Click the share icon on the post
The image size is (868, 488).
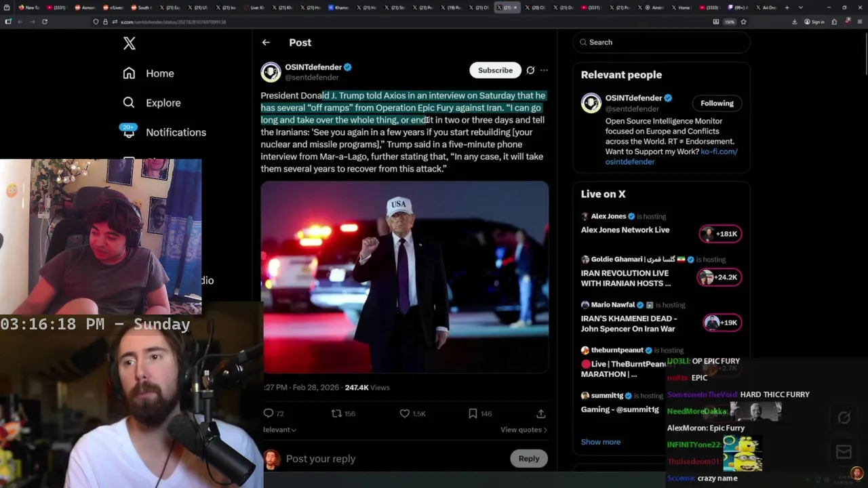point(540,413)
